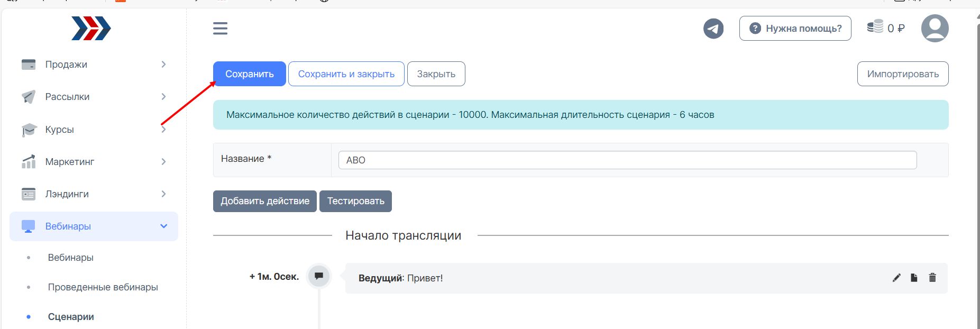This screenshot has width=980, height=329.
Task: Select the Сценарии submenu item
Action: pyautogui.click(x=71, y=317)
